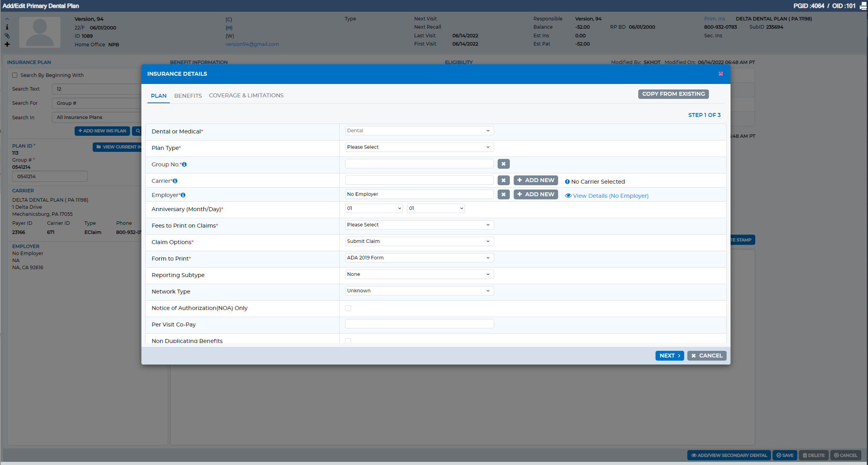Check the Non Duplicating Benefits box
This screenshot has height=465, width=868.
pyautogui.click(x=348, y=341)
